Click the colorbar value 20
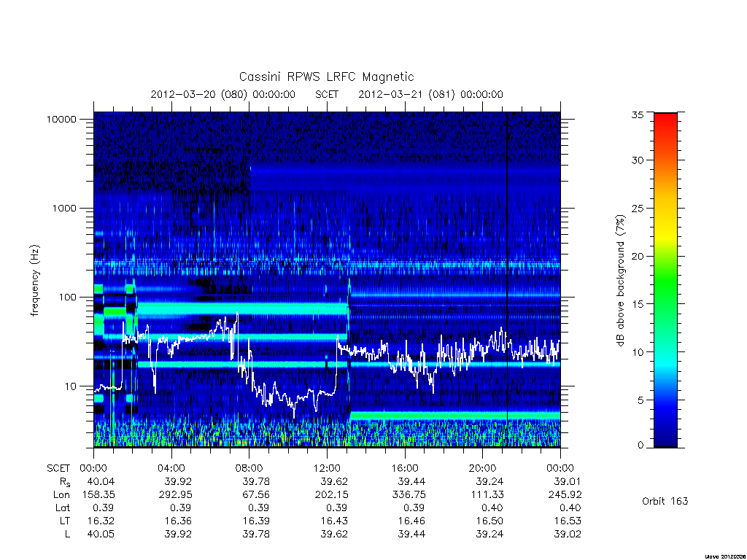The width and height of the screenshot is (747, 560). [x=637, y=256]
